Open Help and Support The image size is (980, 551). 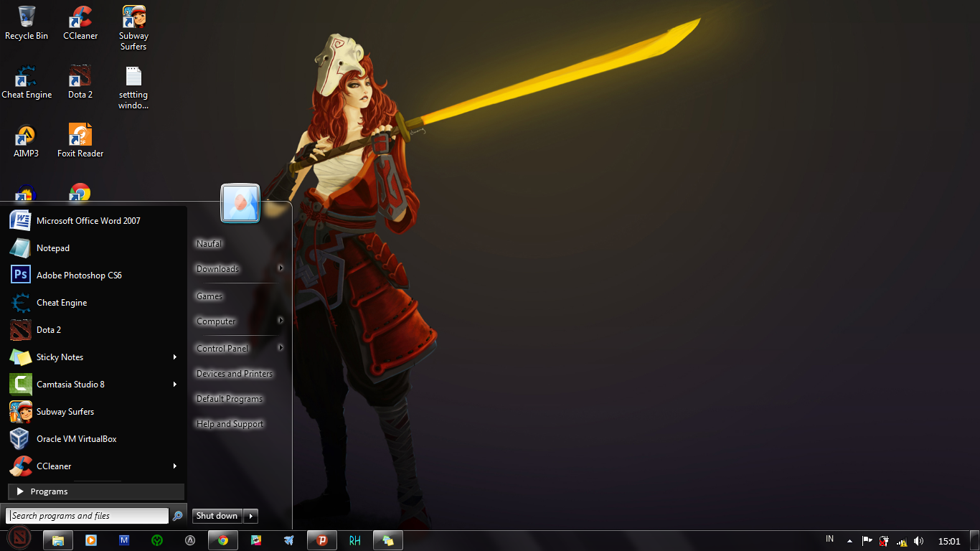(x=230, y=423)
